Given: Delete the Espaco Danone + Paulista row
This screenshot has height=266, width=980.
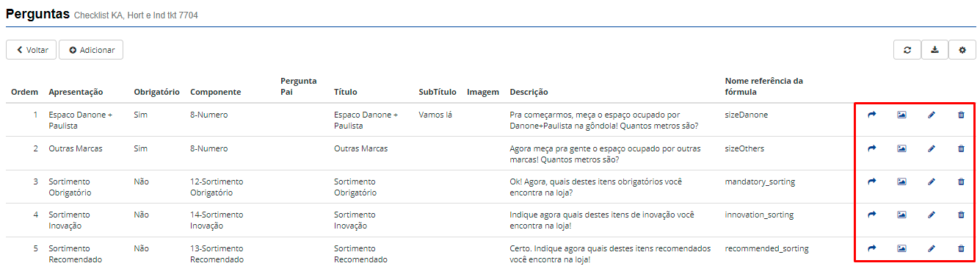Looking at the screenshot, I should click(961, 115).
